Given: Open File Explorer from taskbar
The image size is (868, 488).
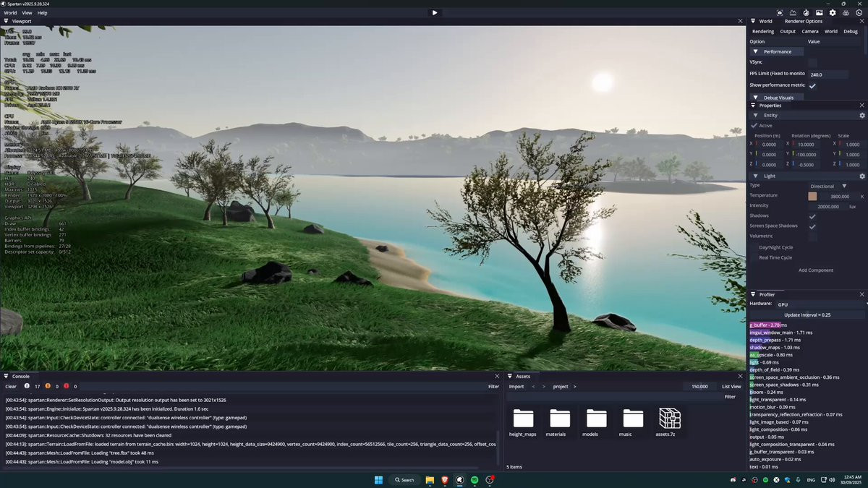Looking at the screenshot, I should (x=430, y=480).
